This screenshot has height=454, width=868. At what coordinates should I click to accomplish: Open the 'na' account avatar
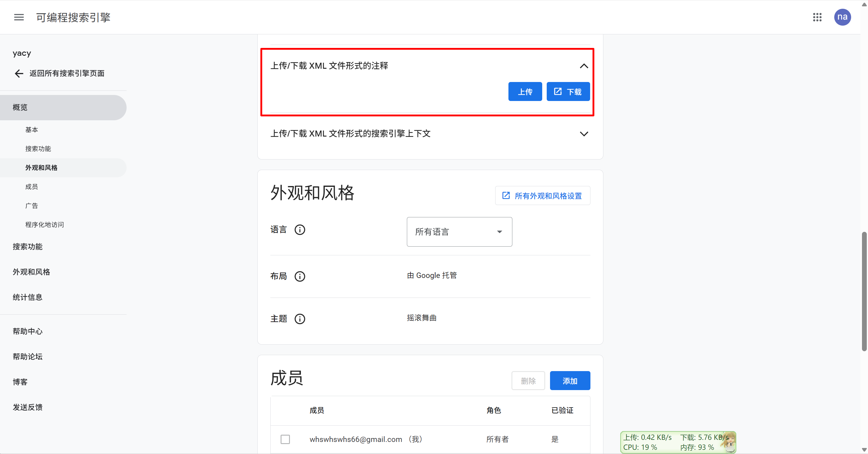coord(842,17)
